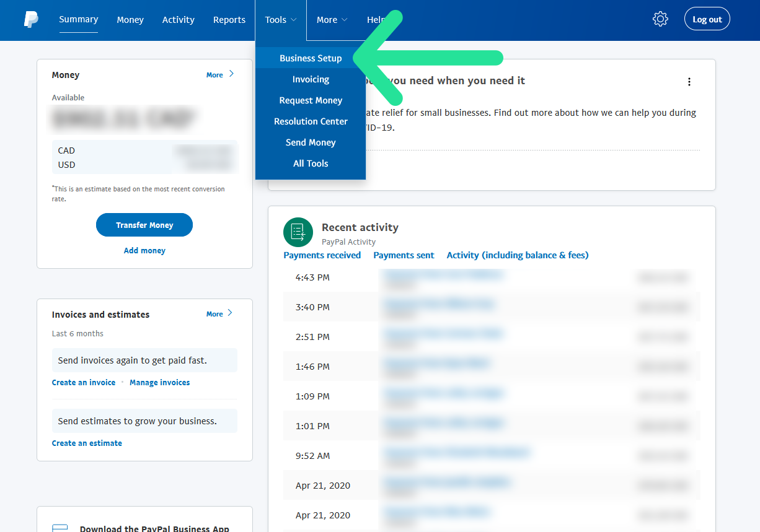Select Business Setup from Tools menu

click(x=311, y=58)
